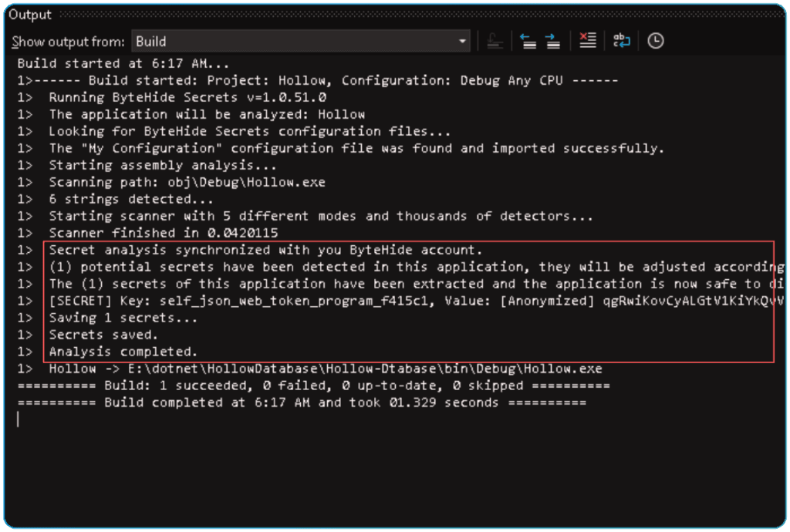Click '(1) potential secrets have been detected' line

pos(416,268)
